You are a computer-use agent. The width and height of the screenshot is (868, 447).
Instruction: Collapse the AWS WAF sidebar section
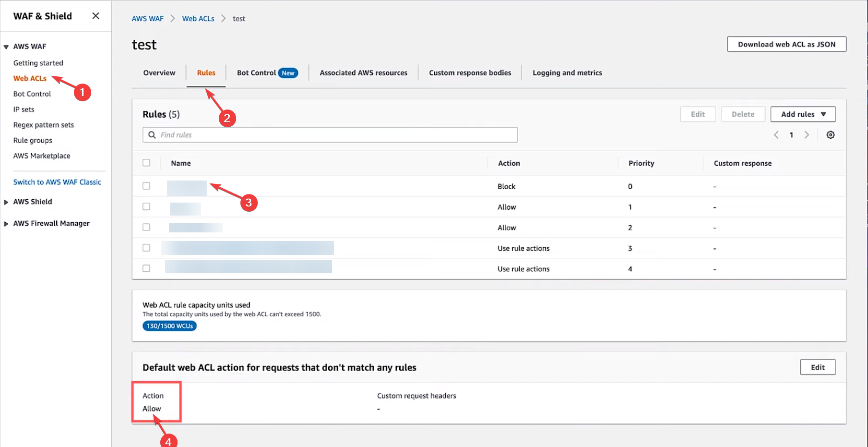pyautogui.click(x=6, y=47)
